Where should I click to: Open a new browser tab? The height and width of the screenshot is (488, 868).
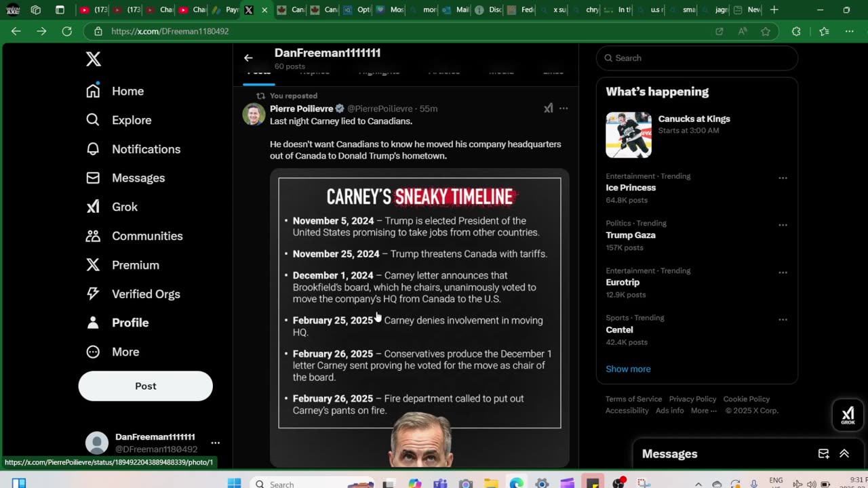[x=774, y=10]
